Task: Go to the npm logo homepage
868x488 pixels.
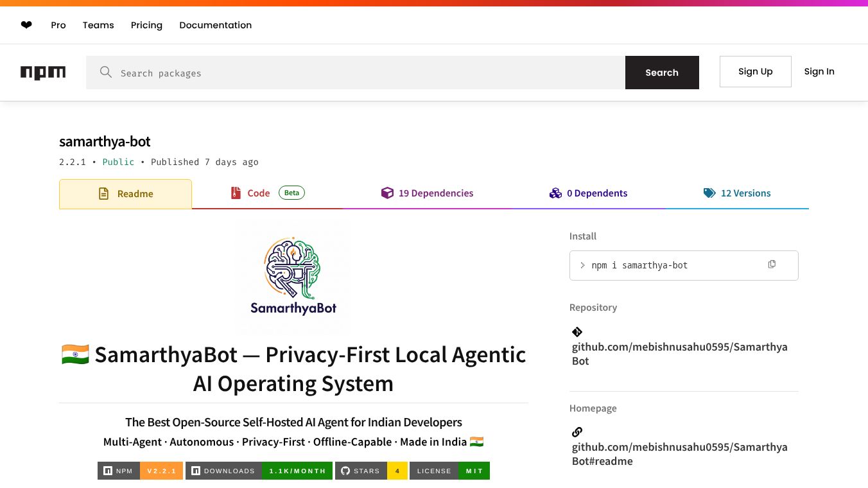Action: (x=43, y=73)
